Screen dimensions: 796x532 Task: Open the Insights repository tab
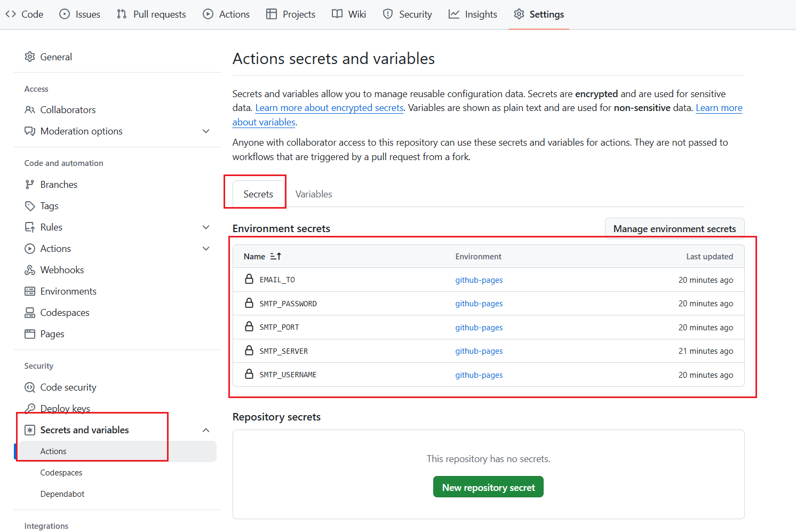473,14
